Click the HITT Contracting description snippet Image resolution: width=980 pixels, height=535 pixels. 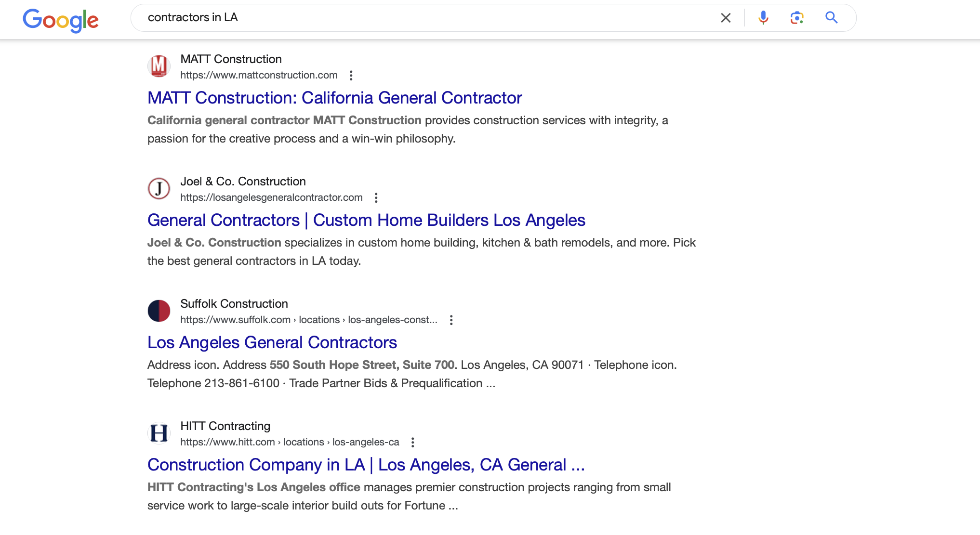pos(409,496)
